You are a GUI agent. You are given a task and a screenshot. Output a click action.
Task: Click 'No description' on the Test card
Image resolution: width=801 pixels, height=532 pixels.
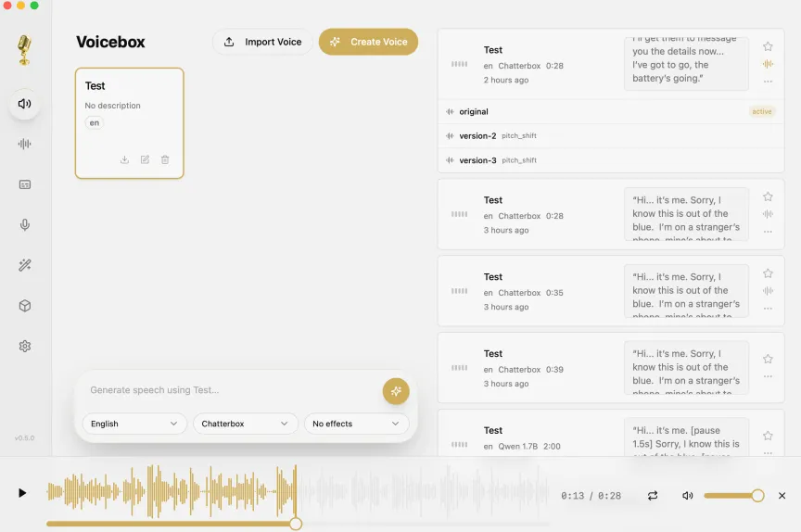point(112,106)
